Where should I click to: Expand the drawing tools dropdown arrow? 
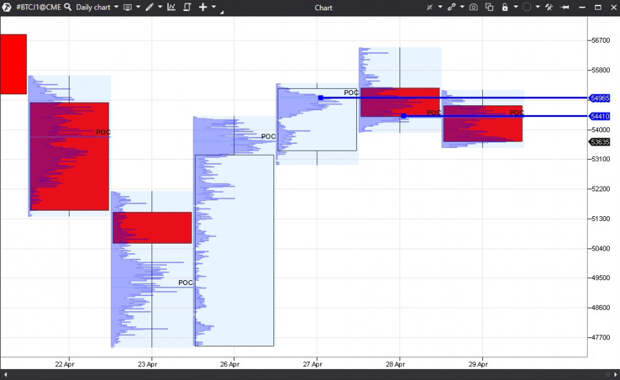point(160,7)
